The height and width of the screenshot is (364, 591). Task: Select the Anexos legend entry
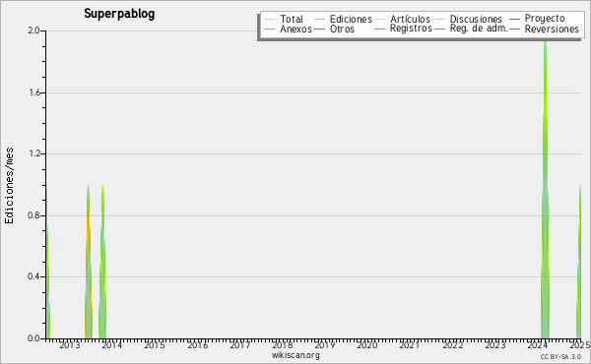[x=288, y=29]
